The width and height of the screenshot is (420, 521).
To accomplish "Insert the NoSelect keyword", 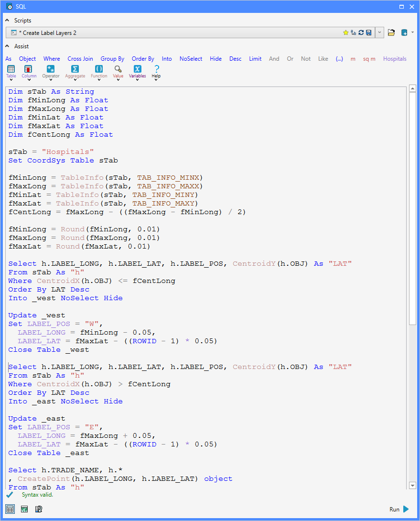I will point(191,59).
